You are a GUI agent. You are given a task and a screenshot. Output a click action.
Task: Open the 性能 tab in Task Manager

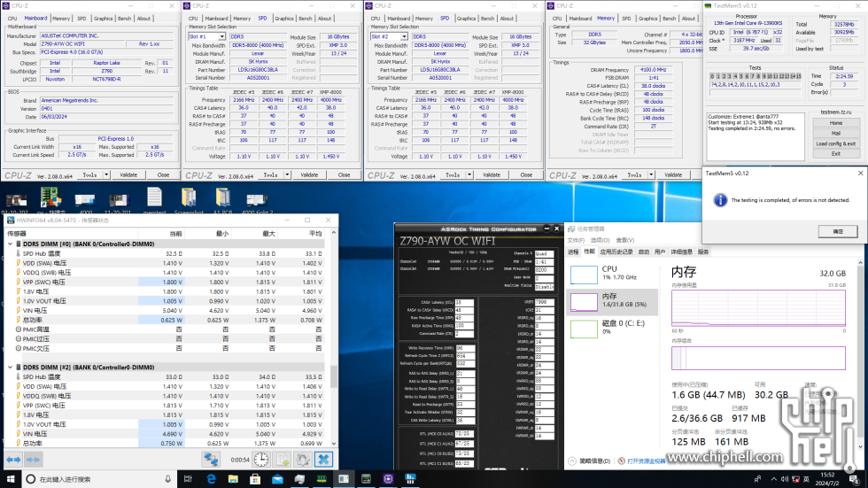pyautogui.click(x=589, y=252)
